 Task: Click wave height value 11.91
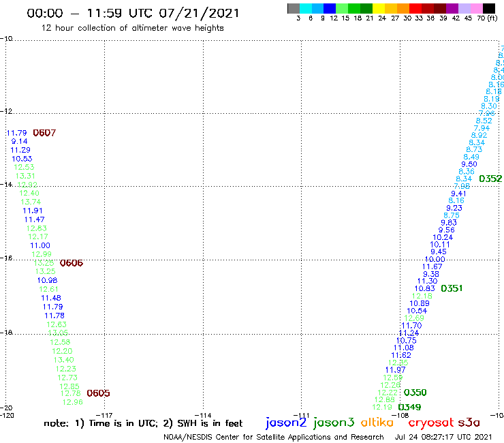pyautogui.click(x=33, y=211)
